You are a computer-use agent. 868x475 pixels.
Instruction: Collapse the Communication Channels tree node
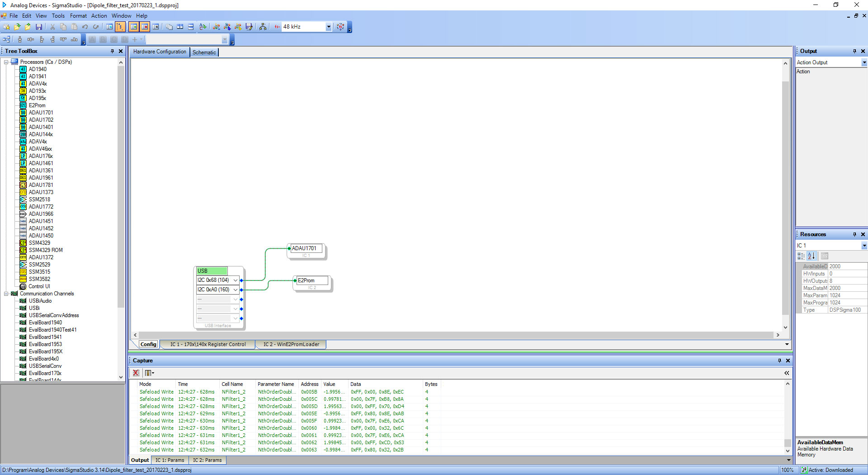point(6,294)
